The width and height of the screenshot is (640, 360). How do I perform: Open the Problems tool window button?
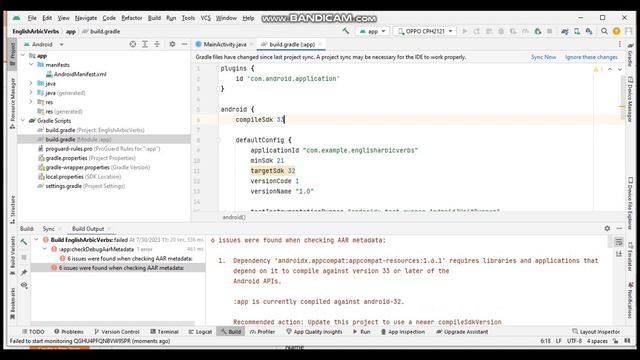[69, 332]
